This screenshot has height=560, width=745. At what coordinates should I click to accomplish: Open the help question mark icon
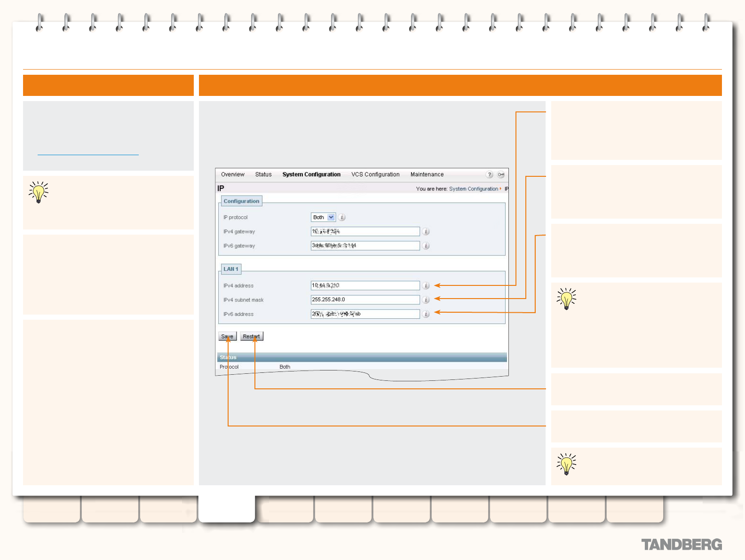(x=490, y=174)
